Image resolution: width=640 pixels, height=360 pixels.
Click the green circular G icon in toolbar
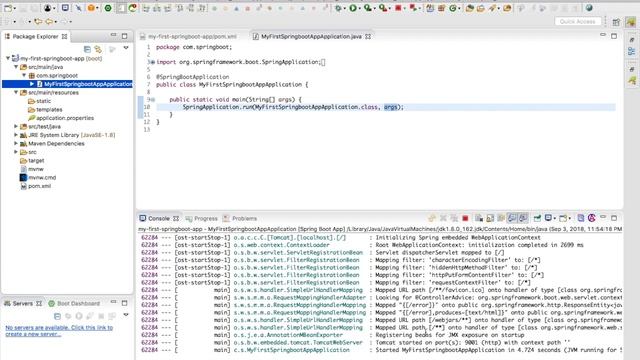[x=452, y=8]
